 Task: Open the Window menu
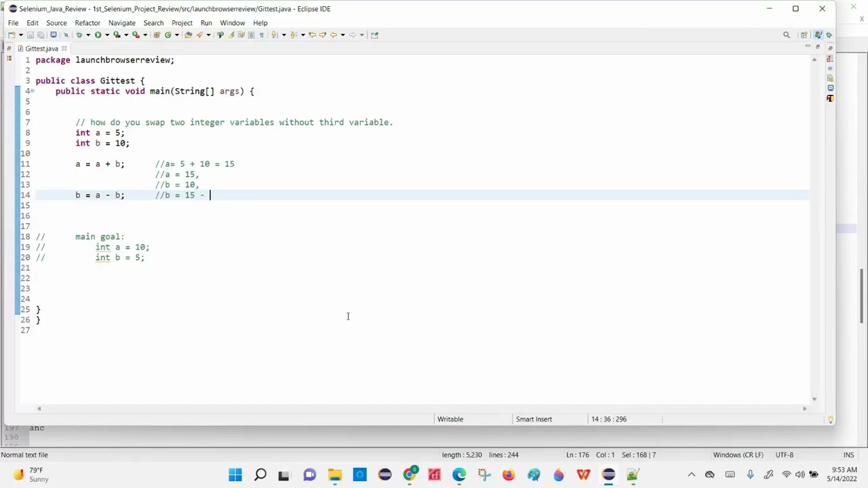[x=232, y=22]
